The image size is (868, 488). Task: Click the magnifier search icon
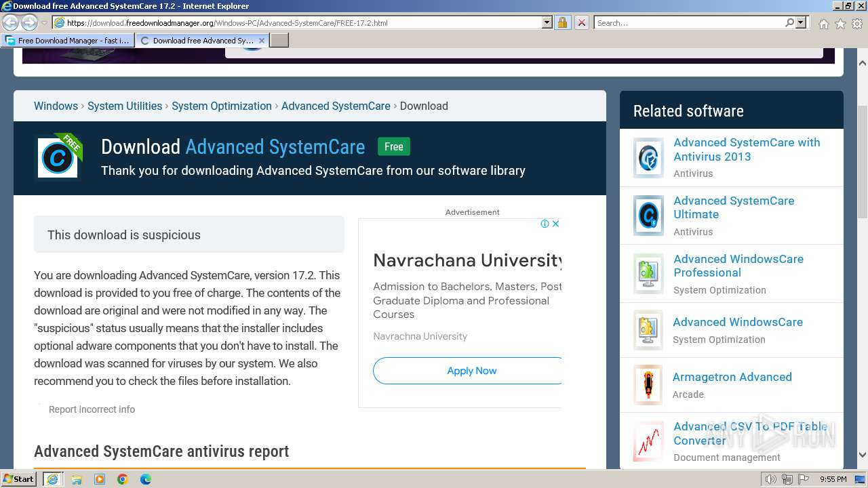[x=789, y=23]
